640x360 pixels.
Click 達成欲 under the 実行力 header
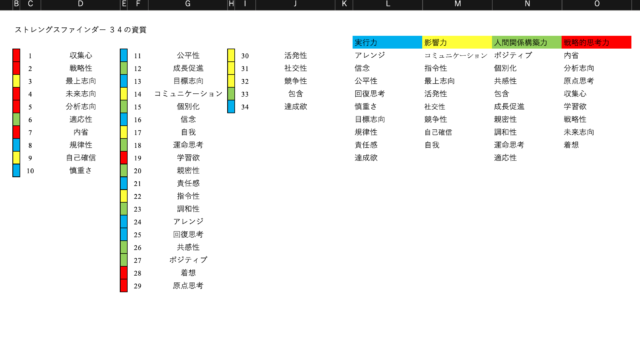click(x=366, y=158)
